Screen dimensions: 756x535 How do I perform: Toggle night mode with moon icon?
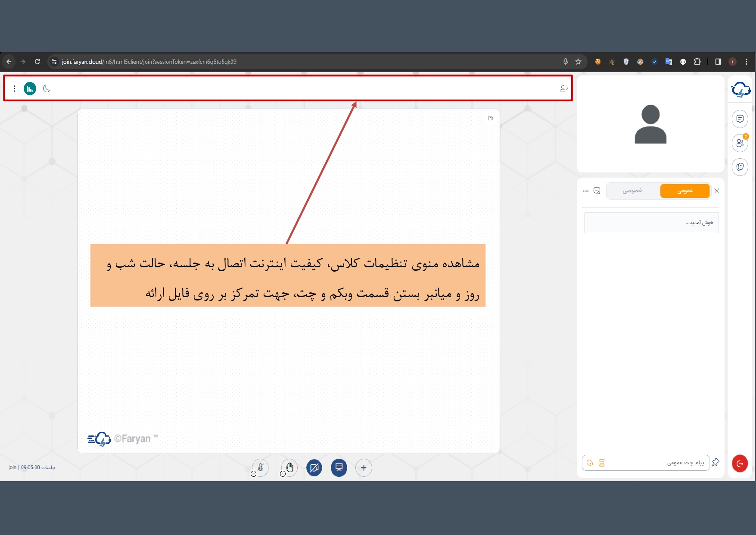click(x=47, y=89)
